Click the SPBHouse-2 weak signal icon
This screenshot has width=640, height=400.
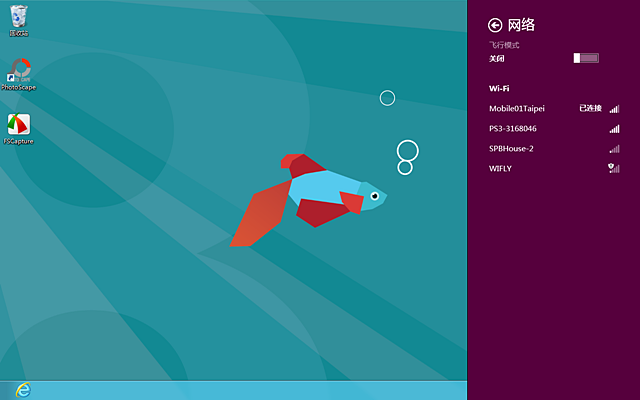click(614, 149)
